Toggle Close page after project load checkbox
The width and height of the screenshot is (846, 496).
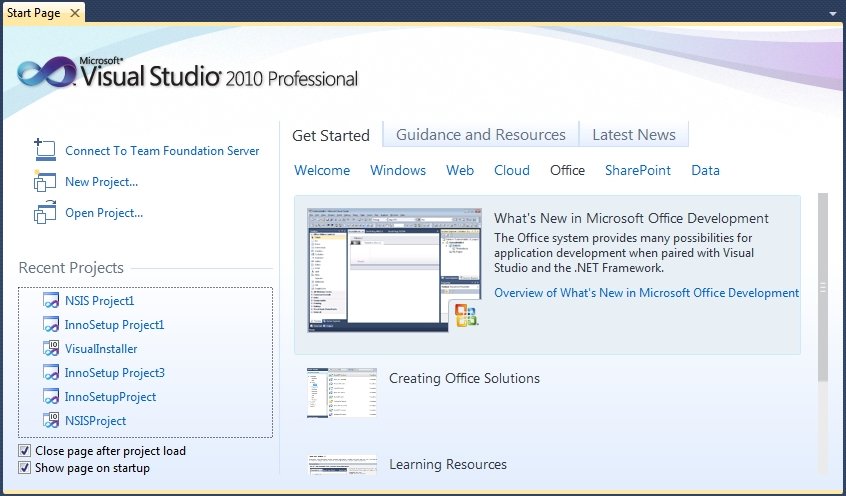click(24, 450)
